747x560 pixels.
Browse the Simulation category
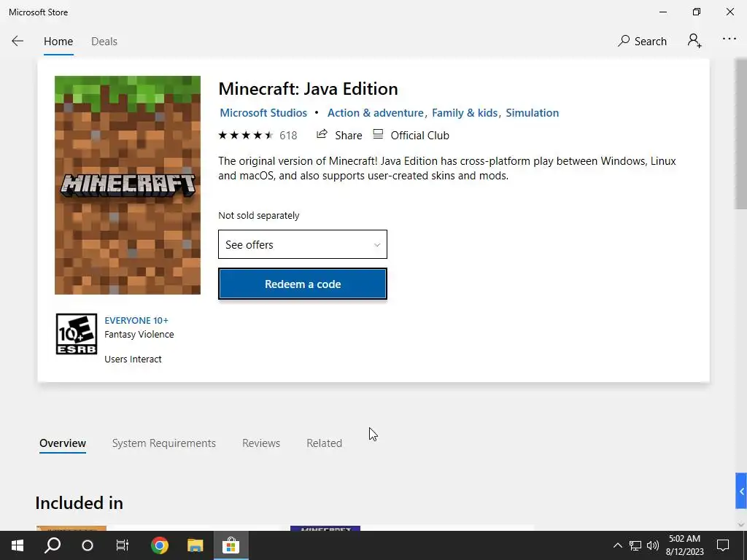click(x=532, y=113)
